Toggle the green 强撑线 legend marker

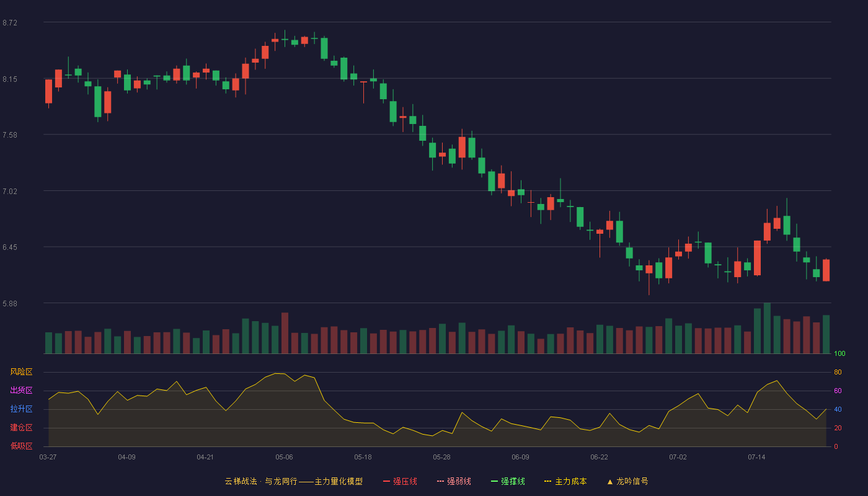coord(495,481)
